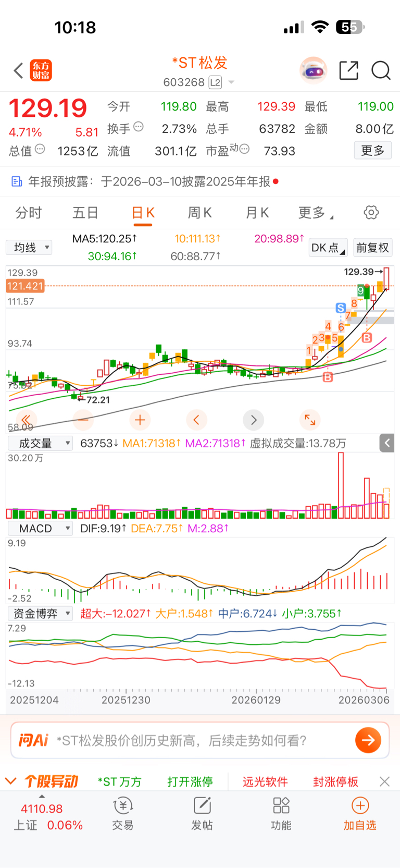Move chart left with arrow icon
This screenshot has width=400, height=868.
click(196, 420)
